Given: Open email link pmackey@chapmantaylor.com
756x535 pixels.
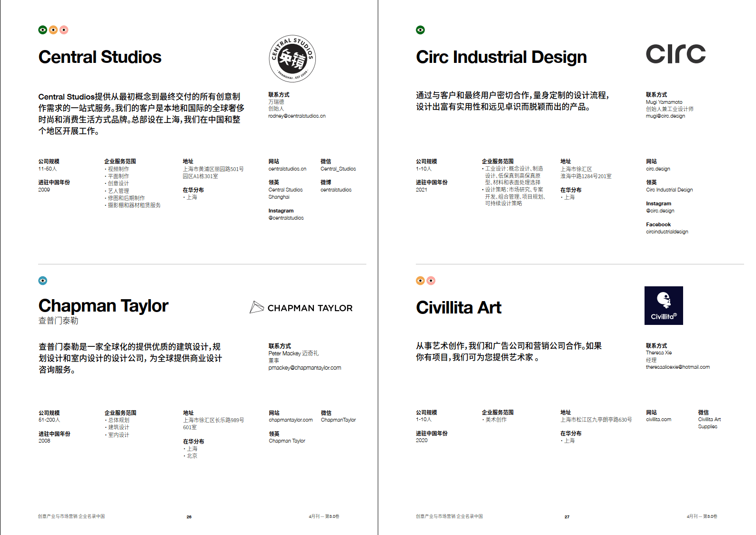Looking at the screenshot, I should coord(305,368).
